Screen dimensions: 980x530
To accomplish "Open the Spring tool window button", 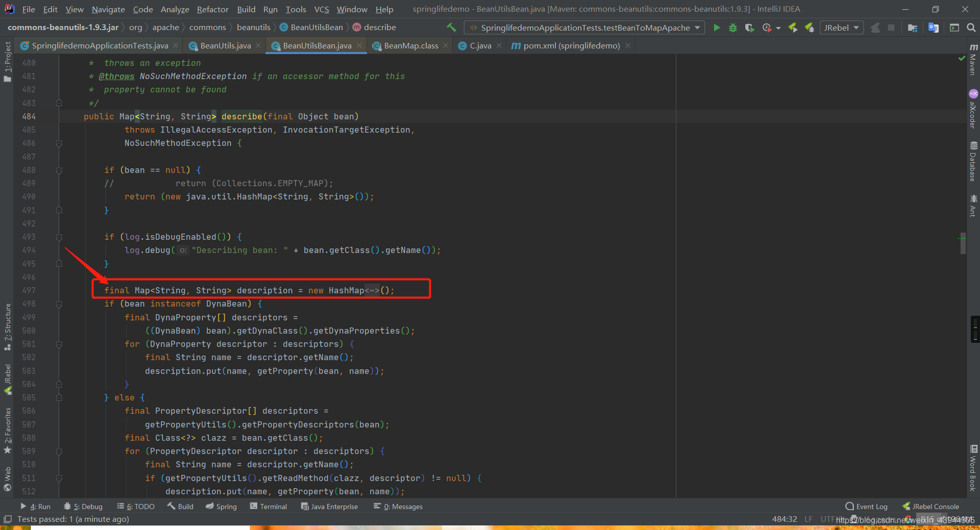I will point(222,507).
